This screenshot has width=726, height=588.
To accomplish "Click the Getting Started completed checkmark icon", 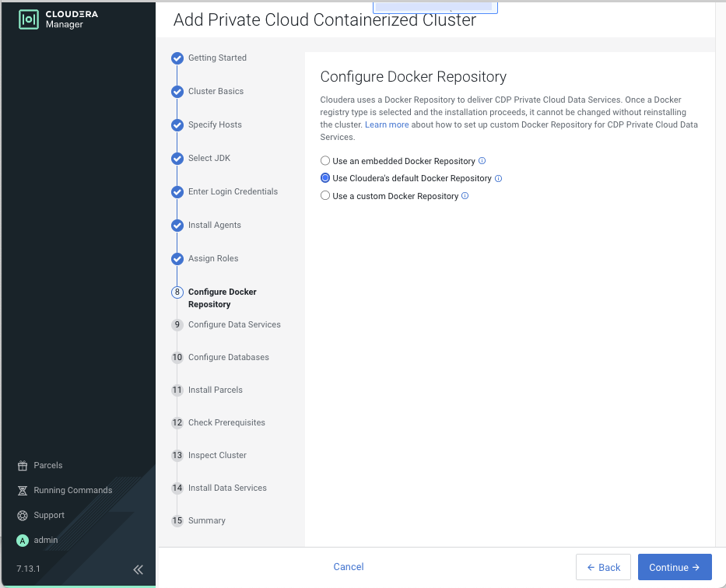I will 177,58.
